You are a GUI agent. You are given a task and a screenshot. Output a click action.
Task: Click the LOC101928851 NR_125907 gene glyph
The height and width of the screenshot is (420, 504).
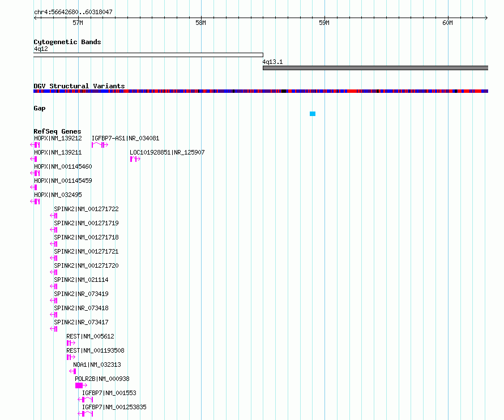(x=135, y=159)
